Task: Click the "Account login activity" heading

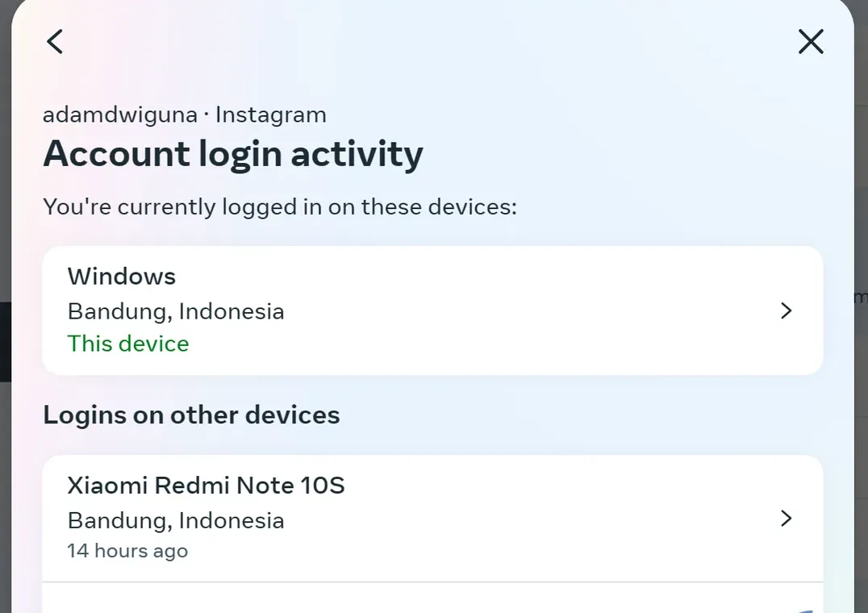Action: 233,153
